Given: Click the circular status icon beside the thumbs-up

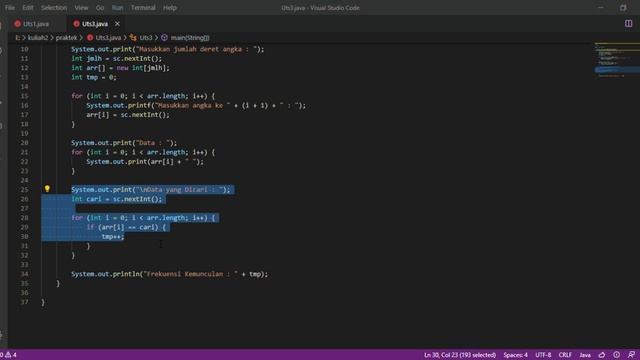Looking at the screenshot, I should [617, 355].
